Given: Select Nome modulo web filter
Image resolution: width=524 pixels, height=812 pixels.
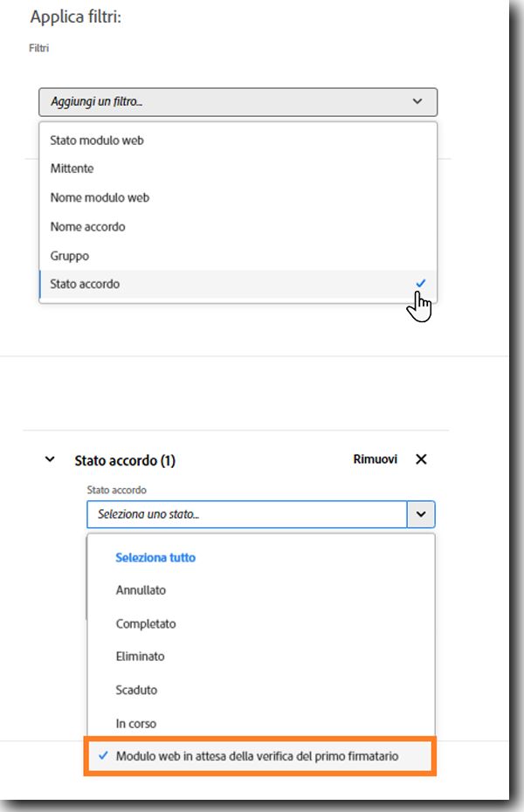Looking at the screenshot, I should pyautogui.click(x=100, y=197).
